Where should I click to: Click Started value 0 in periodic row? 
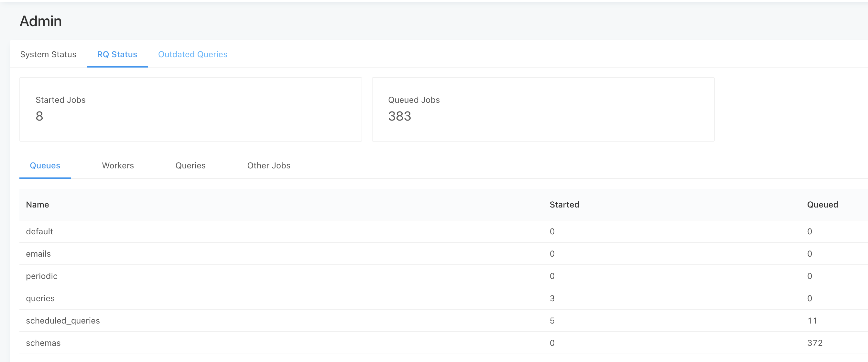(x=552, y=276)
